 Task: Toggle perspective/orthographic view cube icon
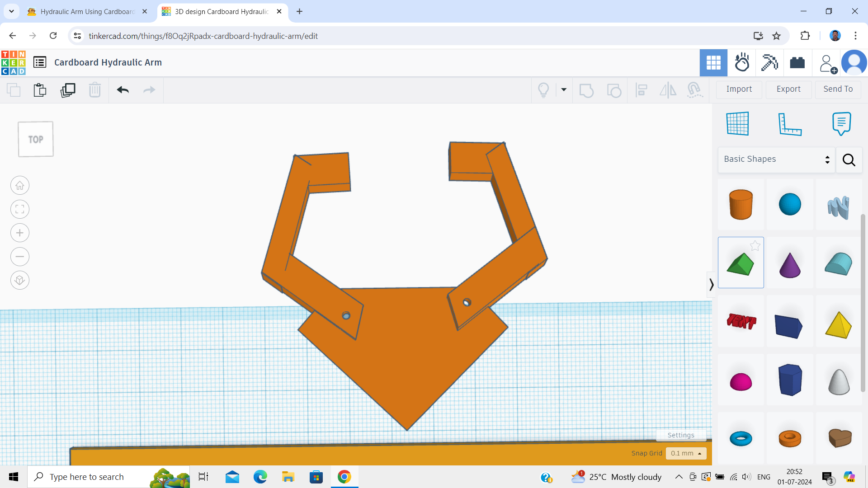click(20, 280)
